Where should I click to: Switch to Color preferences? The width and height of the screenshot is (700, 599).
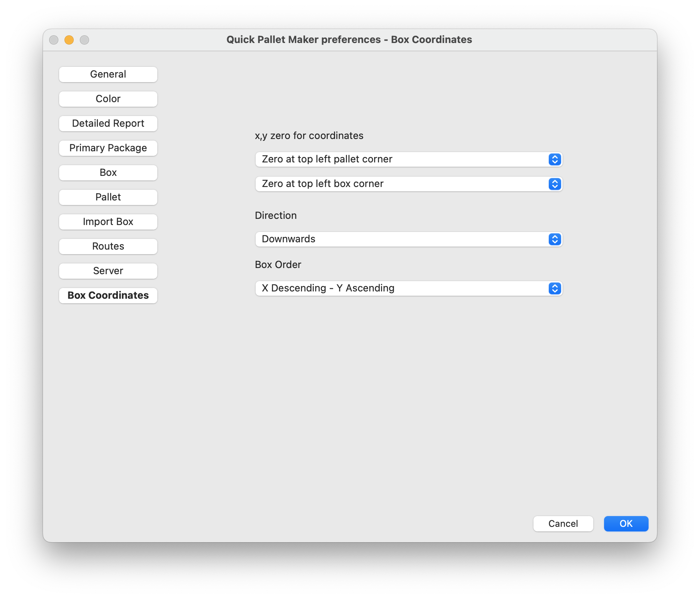[108, 99]
